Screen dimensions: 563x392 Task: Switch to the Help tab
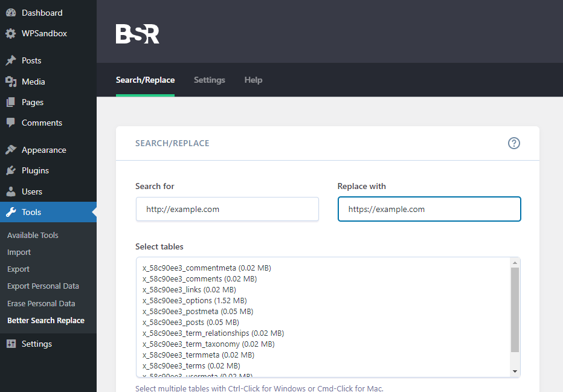253,80
